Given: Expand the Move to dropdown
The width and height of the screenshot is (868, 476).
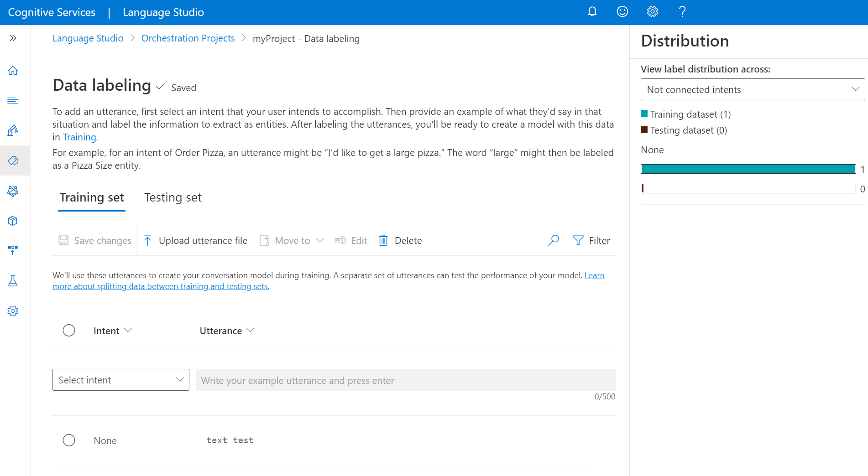Looking at the screenshot, I should click(x=292, y=240).
